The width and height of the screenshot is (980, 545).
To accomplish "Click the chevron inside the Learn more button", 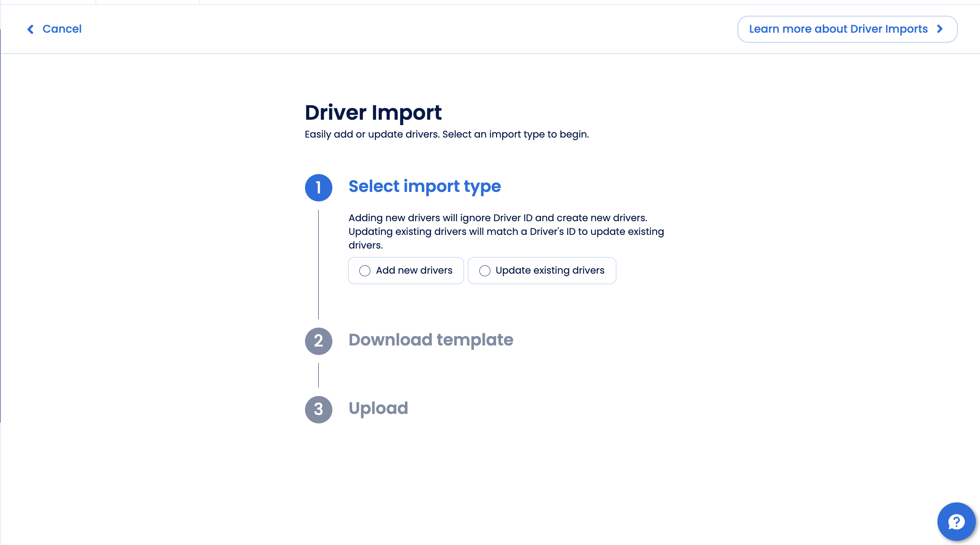I will tap(940, 29).
